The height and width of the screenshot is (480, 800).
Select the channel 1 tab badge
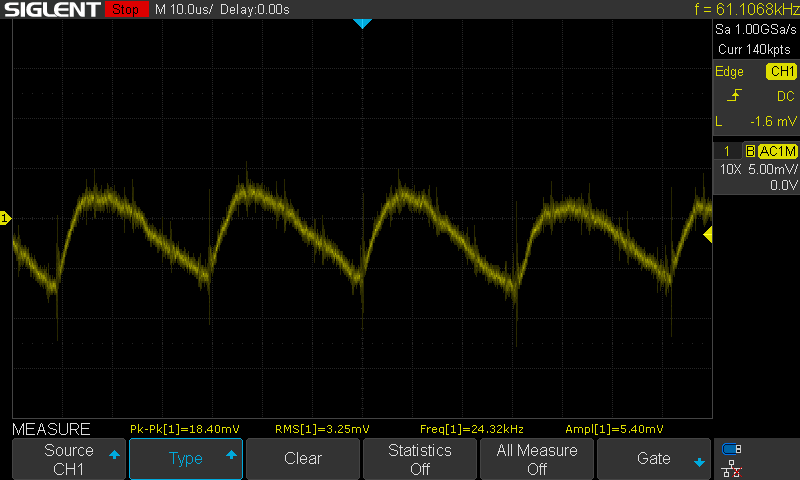(728, 151)
